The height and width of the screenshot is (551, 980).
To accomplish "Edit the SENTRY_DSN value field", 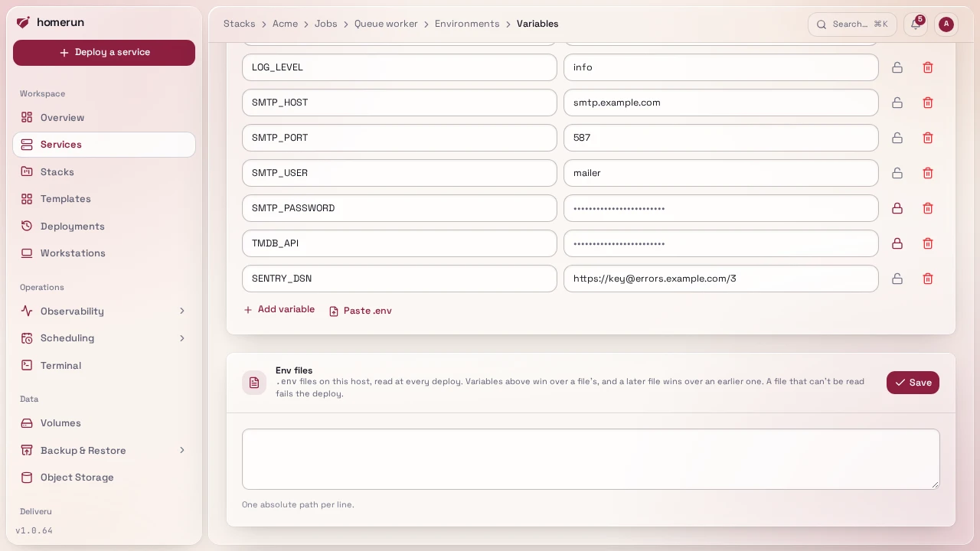I will tap(721, 279).
